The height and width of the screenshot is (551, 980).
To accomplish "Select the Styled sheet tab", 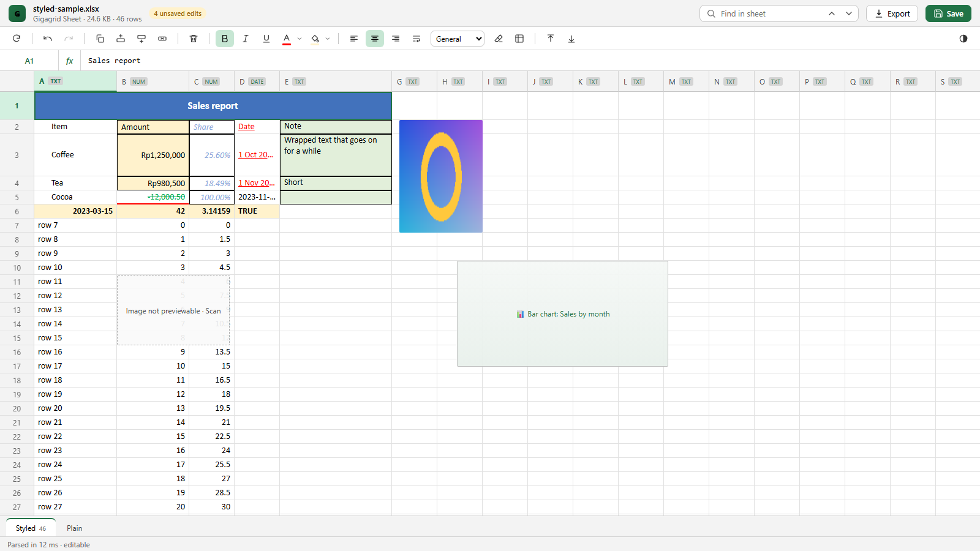I will [31, 528].
